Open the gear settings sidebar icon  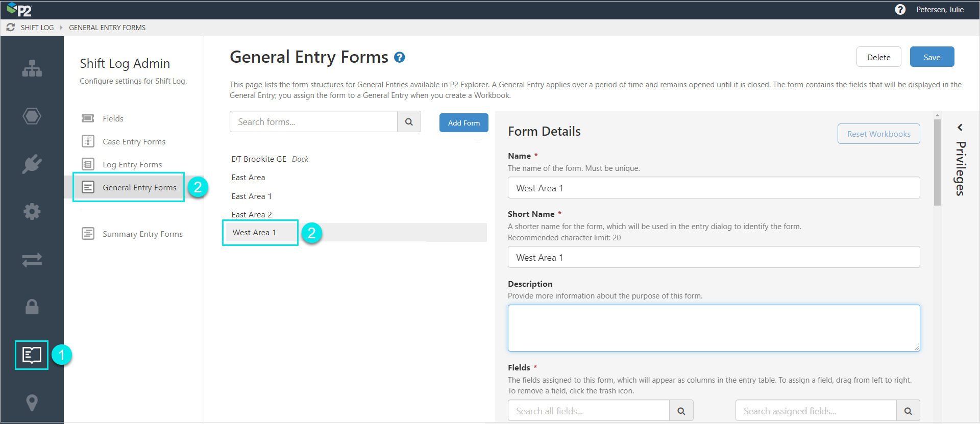coord(32,211)
